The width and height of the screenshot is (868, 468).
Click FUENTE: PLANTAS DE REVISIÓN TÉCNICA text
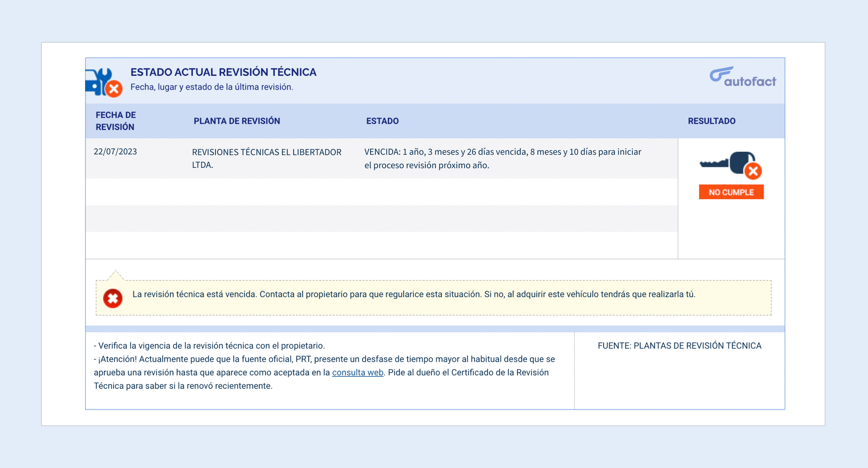tap(679, 345)
